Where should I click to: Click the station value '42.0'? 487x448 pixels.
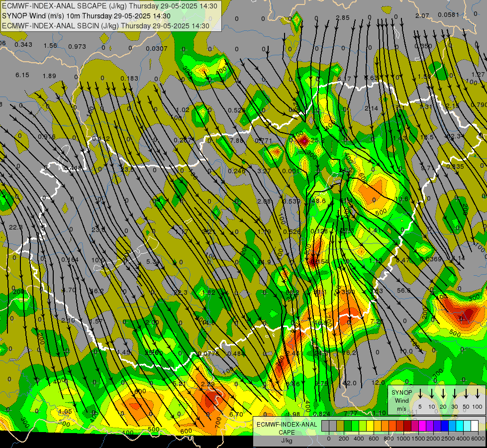click(x=349, y=383)
